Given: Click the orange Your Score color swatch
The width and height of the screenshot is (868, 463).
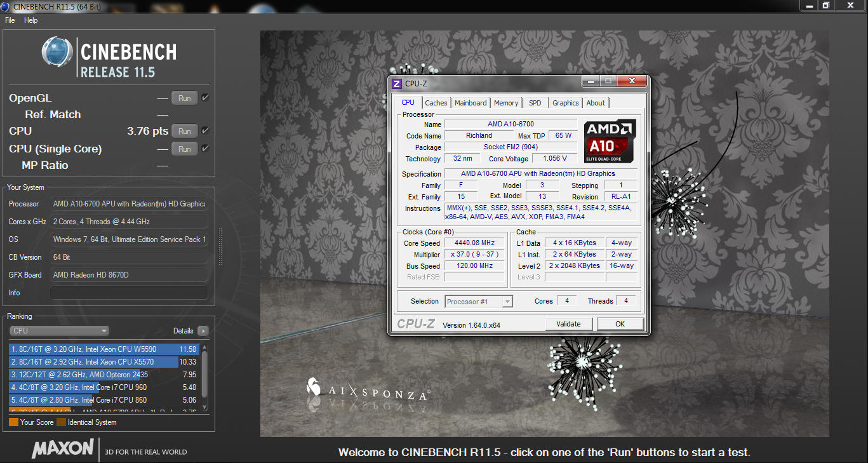Looking at the screenshot, I should point(13,422).
